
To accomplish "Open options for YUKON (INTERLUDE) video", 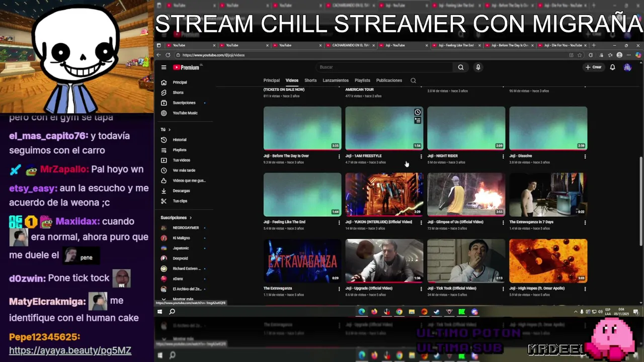I will click(421, 222).
